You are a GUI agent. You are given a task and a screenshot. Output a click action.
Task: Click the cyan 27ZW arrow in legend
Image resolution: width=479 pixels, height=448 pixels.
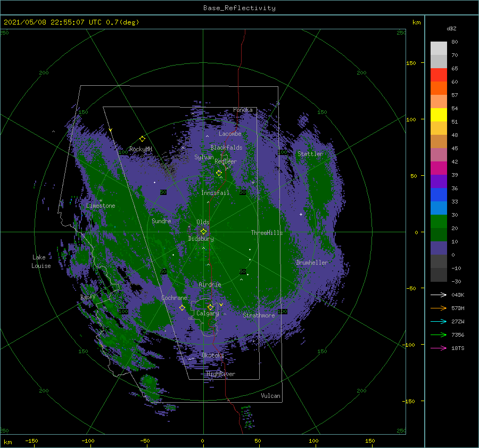[439, 321]
